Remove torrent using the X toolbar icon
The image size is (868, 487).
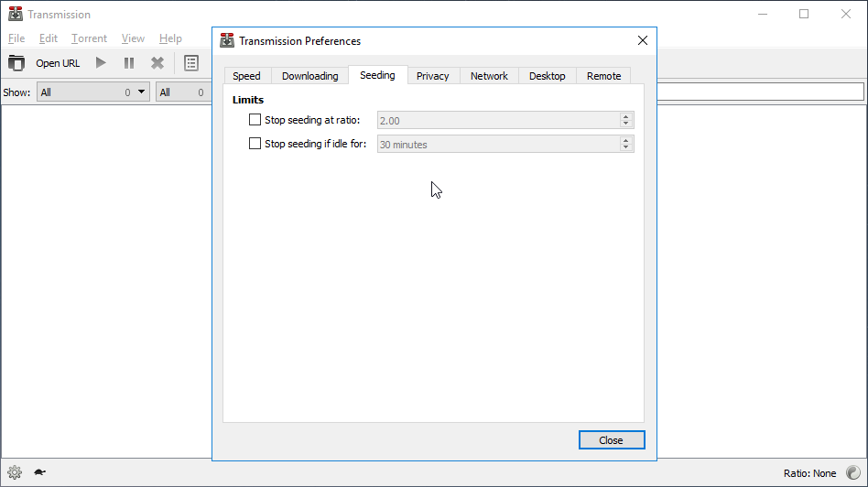[x=157, y=63]
